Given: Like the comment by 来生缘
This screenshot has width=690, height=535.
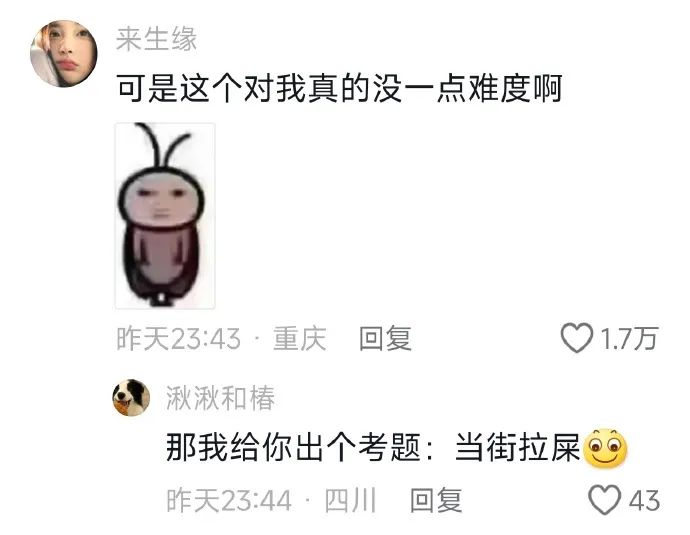Looking at the screenshot, I should 576,338.
